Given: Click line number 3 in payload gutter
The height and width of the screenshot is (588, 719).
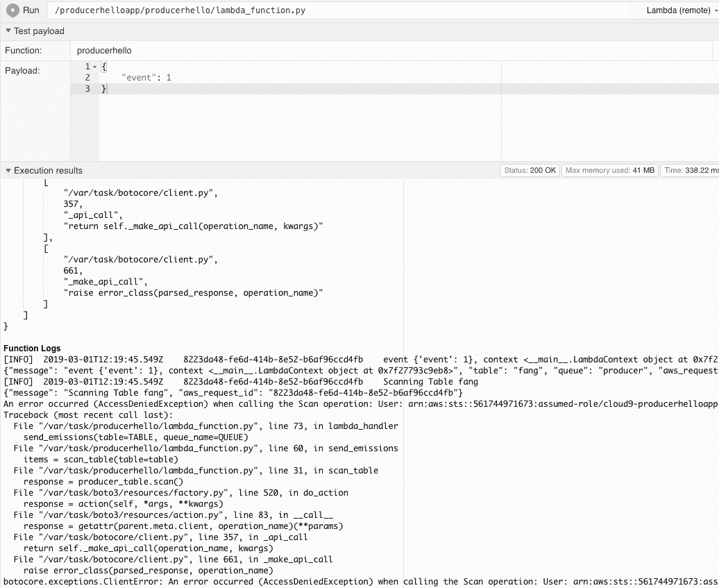Looking at the screenshot, I should (87, 89).
